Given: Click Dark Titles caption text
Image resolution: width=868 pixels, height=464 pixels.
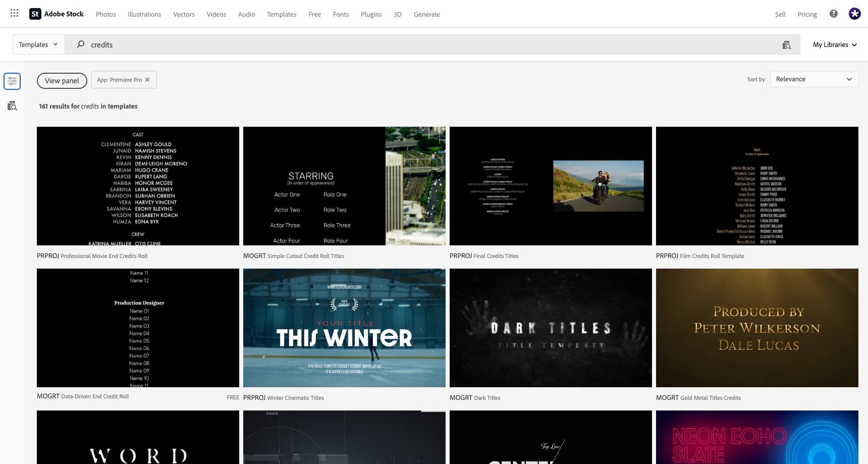Looking at the screenshot, I should [487, 398].
